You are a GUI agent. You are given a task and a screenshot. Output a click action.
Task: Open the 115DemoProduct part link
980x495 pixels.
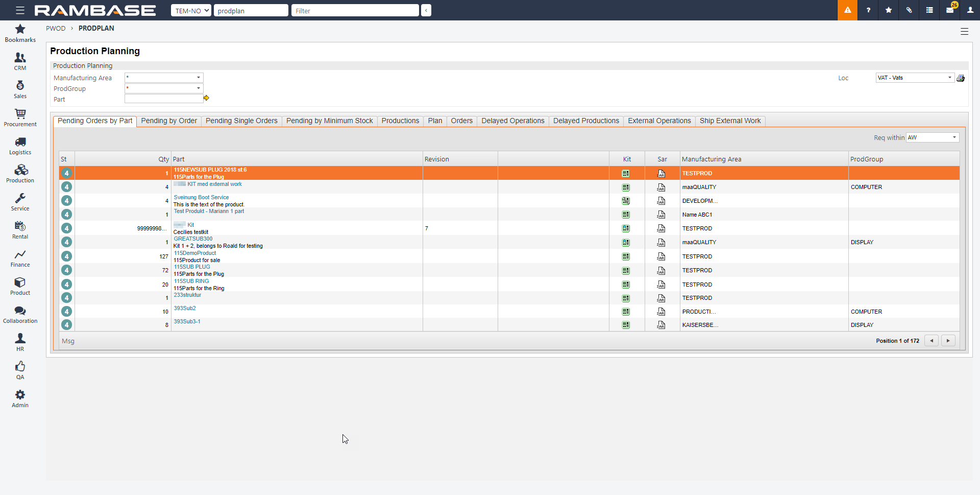[x=195, y=253]
